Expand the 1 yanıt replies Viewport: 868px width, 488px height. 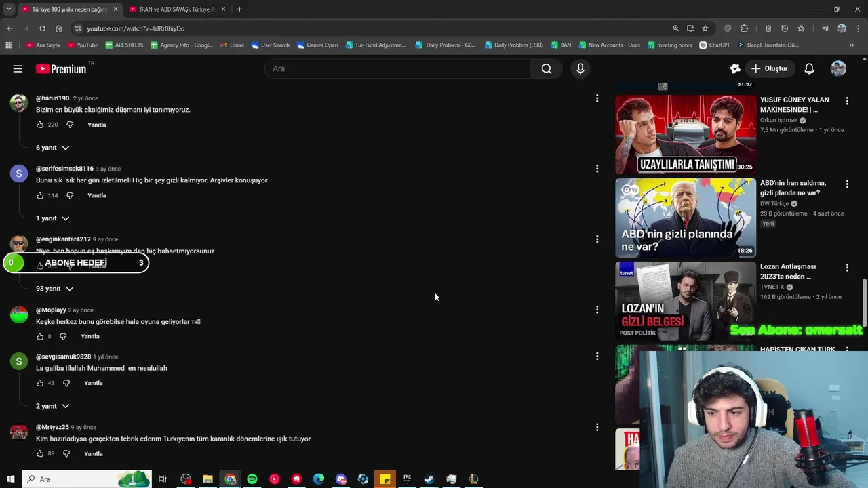click(x=52, y=218)
